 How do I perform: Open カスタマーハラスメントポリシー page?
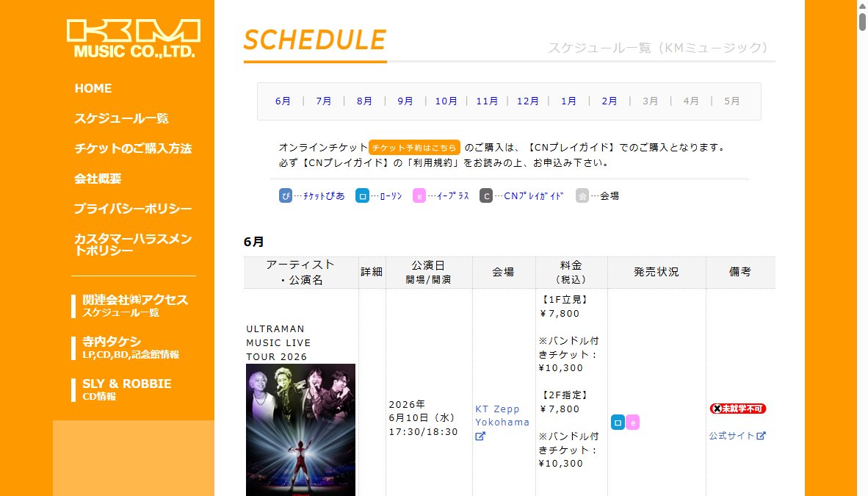coord(133,245)
